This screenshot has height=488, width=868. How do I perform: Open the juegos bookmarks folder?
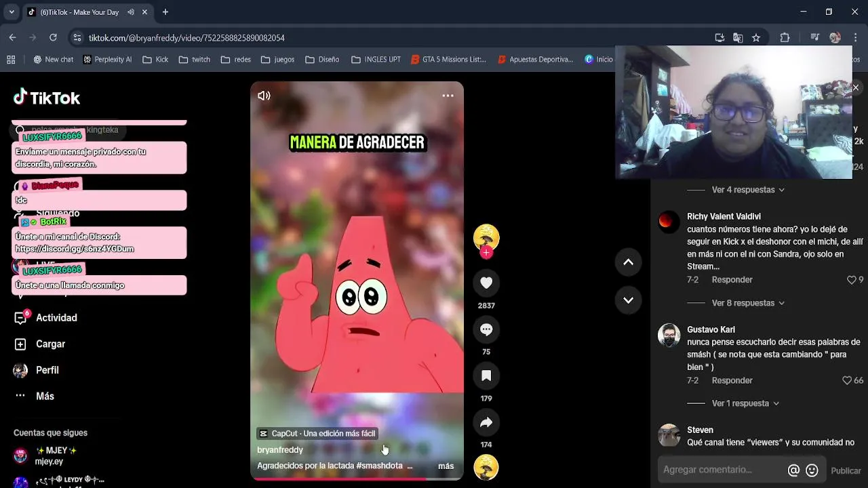(277, 60)
